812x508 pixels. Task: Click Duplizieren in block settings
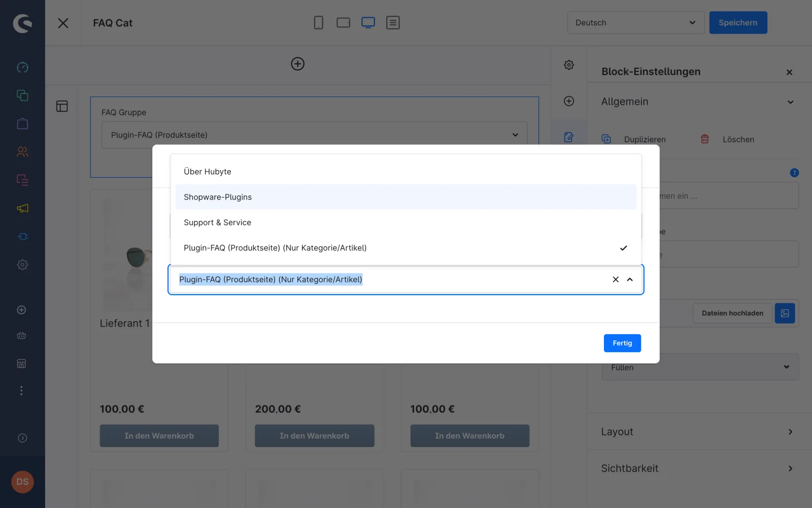[634, 139]
